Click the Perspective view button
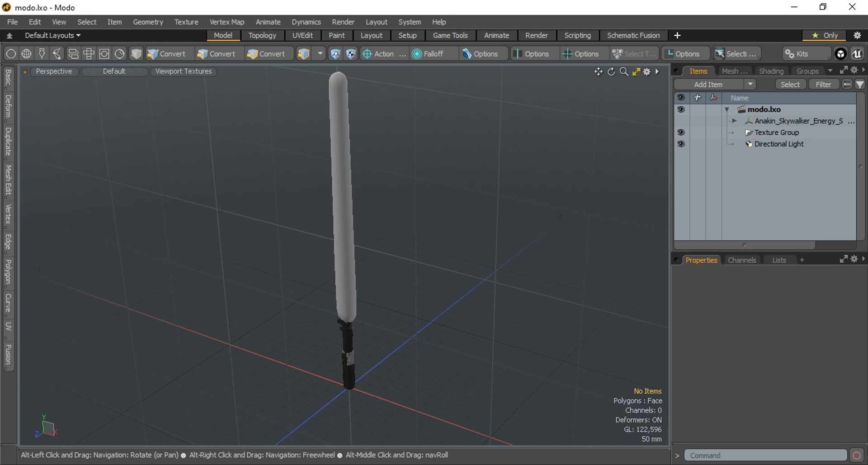Screen dimensions: 868x465 tap(54, 71)
